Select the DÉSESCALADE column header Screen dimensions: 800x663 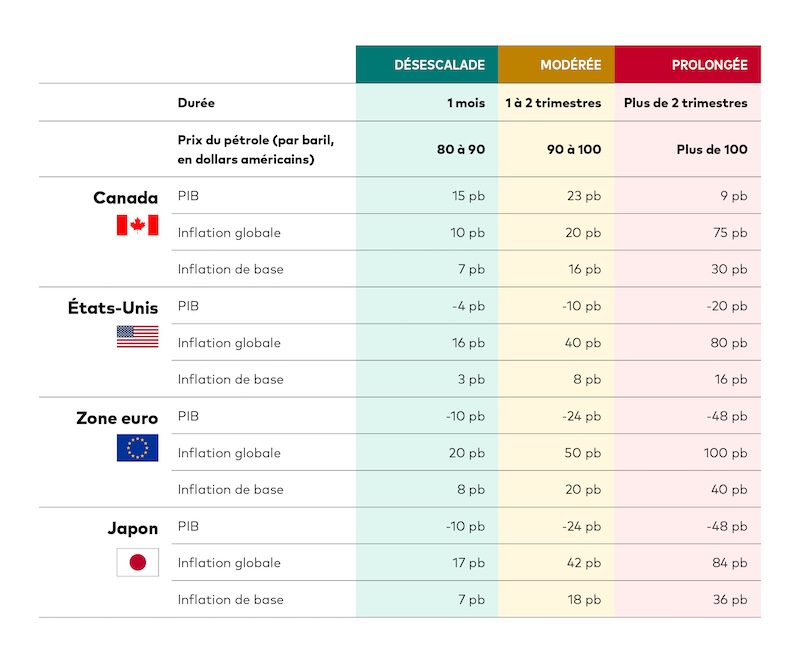[x=427, y=65]
